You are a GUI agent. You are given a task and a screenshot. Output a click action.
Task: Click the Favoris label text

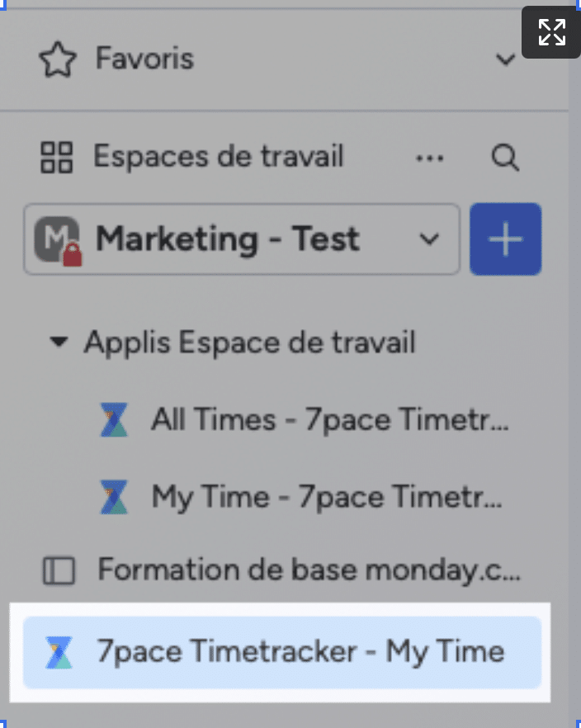[x=144, y=59]
